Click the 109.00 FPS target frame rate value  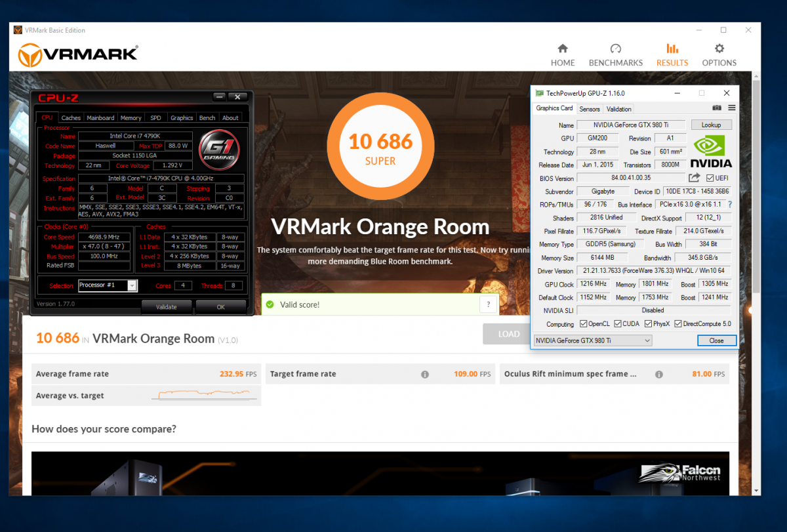point(472,374)
